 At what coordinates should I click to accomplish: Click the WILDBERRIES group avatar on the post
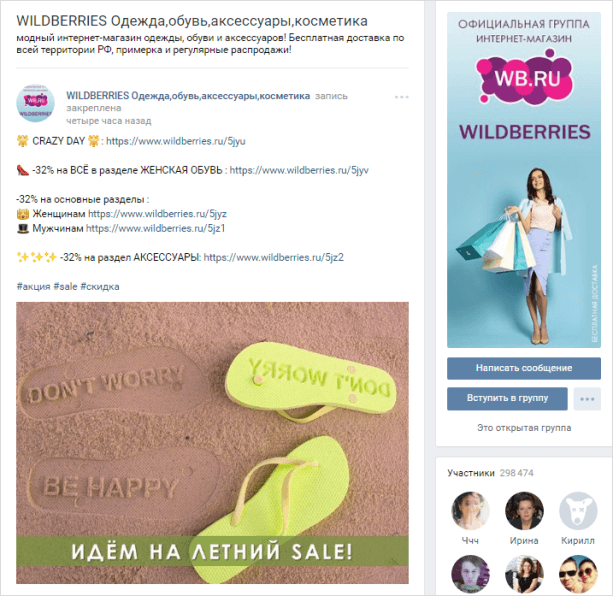35,103
